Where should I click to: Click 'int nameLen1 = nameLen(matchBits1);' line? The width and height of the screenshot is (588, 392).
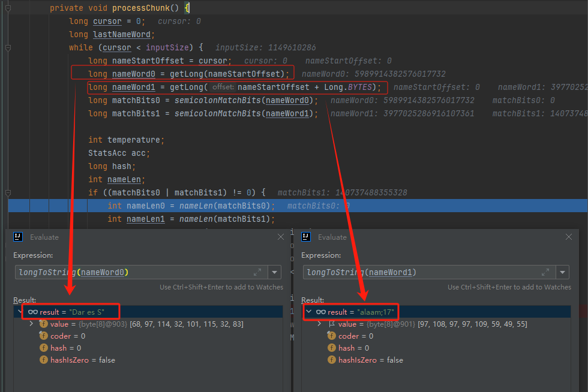[x=191, y=219]
